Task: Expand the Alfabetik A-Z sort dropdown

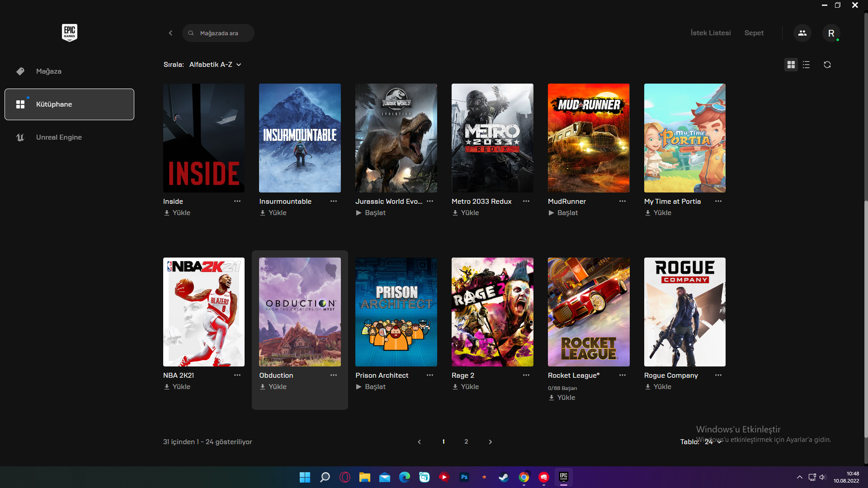Action: tap(215, 65)
